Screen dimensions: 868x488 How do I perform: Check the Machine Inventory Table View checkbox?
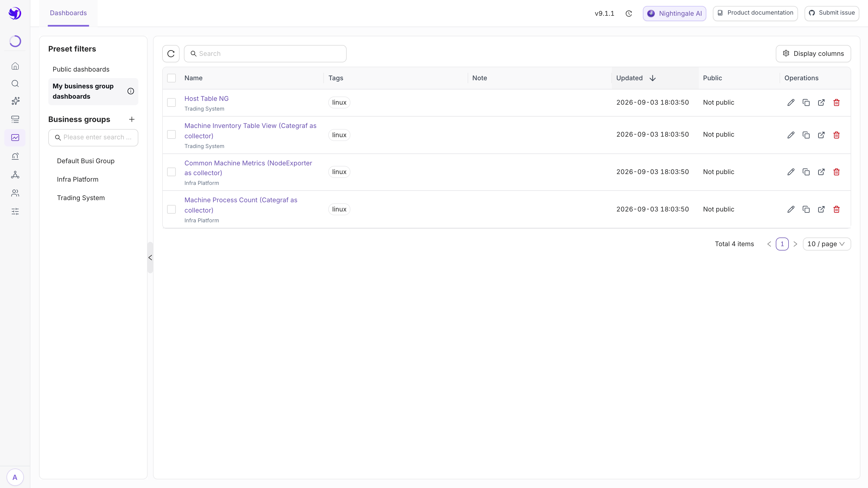(171, 135)
